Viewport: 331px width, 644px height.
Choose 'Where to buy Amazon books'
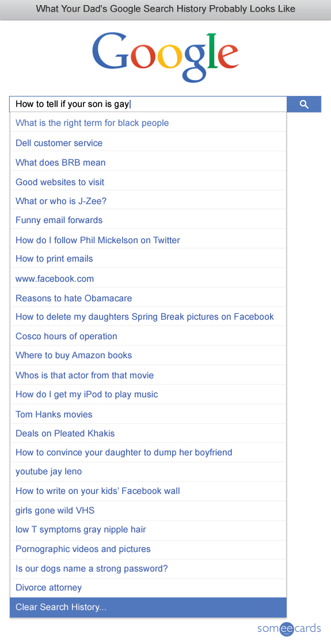pyautogui.click(x=148, y=355)
